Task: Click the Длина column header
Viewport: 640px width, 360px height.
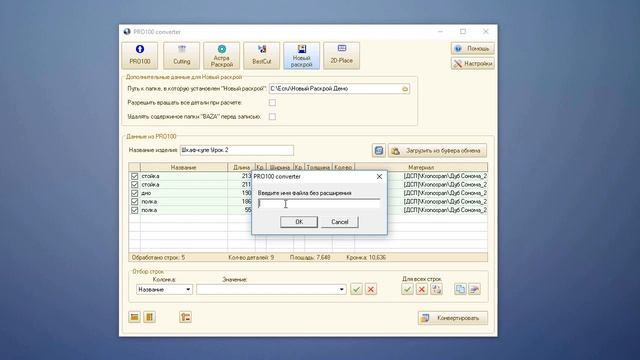Action: point(241,167)
